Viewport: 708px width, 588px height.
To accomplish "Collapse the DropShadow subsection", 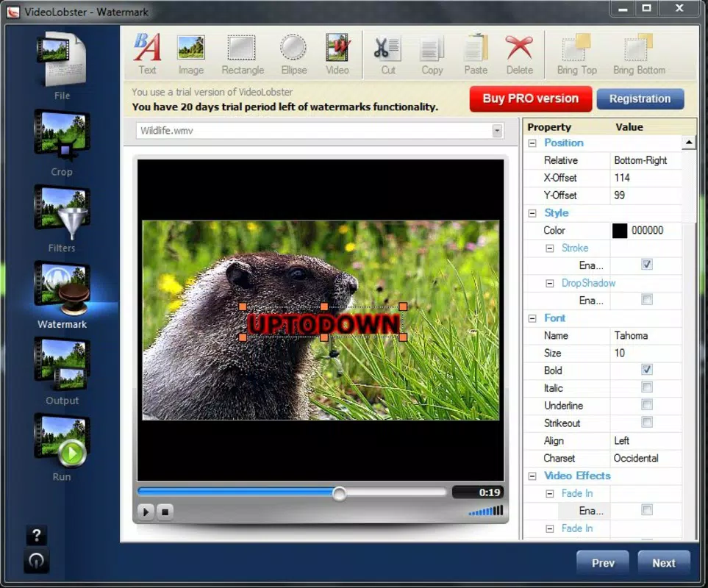I will pos(549,284).
